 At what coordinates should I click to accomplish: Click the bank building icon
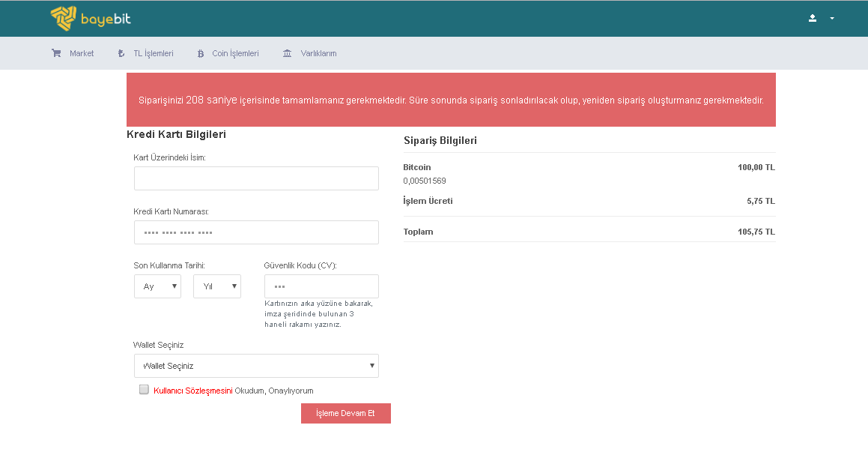coord(288,53)
